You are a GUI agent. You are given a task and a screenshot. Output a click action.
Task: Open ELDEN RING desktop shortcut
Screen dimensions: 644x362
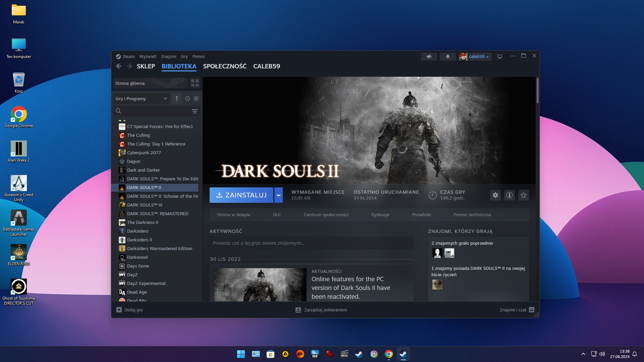(x=19, y=255)
